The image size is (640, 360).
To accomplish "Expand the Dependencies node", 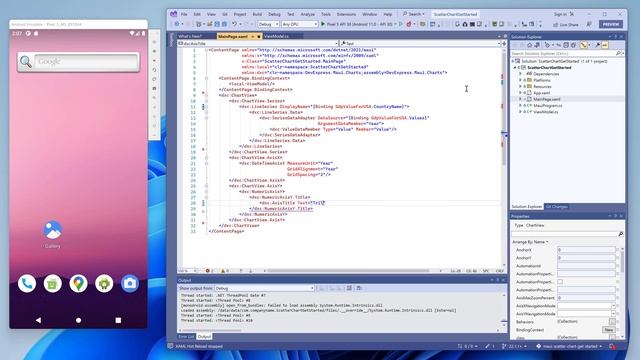I will coord(520,74).
